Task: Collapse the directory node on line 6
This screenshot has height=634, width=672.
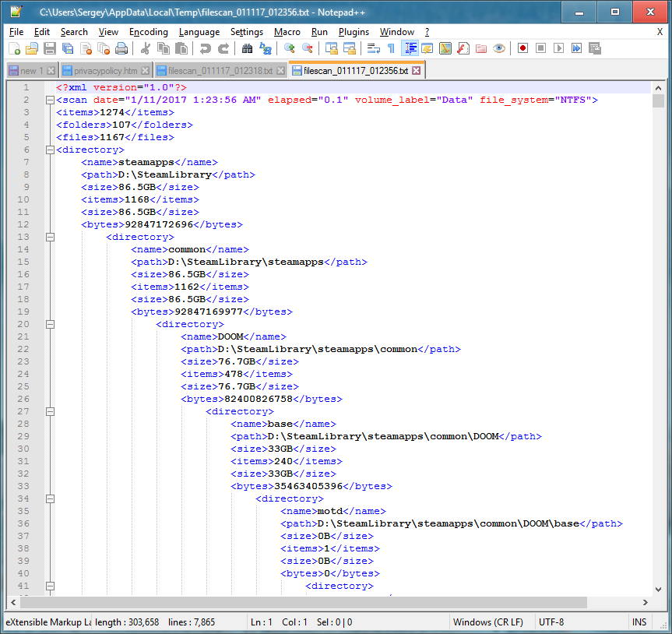Action: click(50, 150)
